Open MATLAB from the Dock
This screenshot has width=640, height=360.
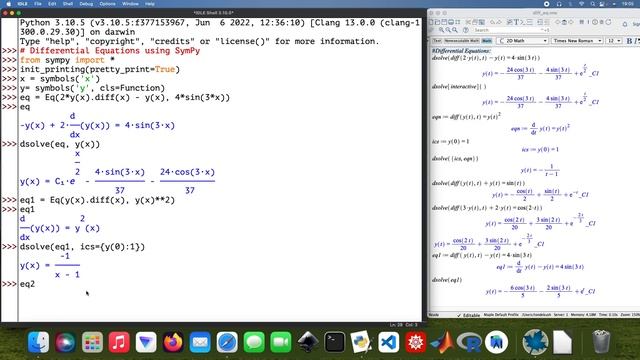point(442,342)
